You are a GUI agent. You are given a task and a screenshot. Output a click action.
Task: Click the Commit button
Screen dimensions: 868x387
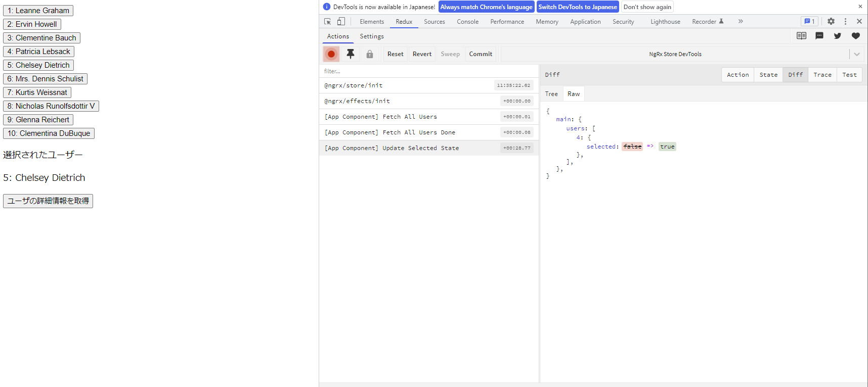pos(481,54)
